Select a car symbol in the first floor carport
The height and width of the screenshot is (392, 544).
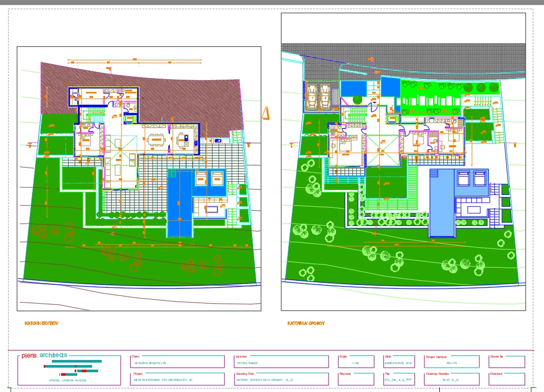click(x=312, y=97)
